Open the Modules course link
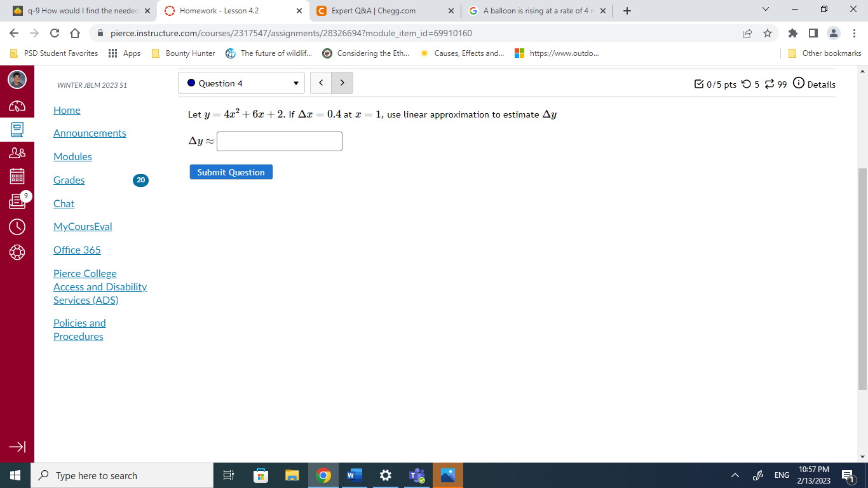Image resolution: width=868 pixels, height=488 pixels. pos(72,156)
